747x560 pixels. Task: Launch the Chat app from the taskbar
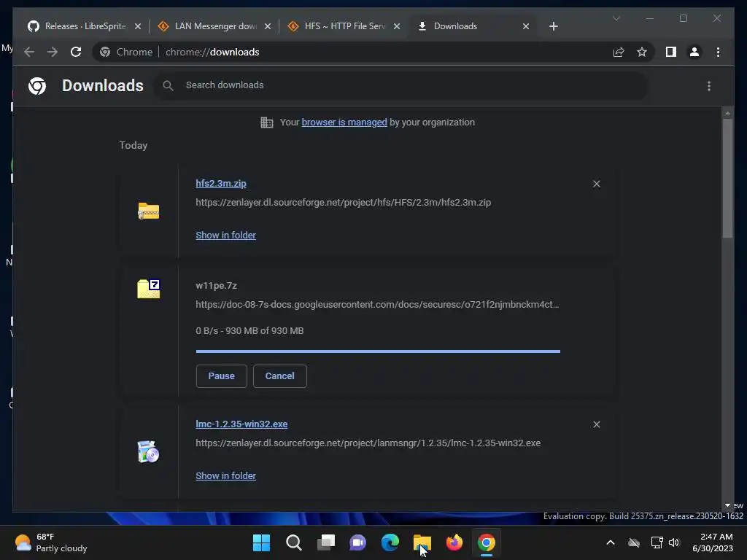coord(357,542)
